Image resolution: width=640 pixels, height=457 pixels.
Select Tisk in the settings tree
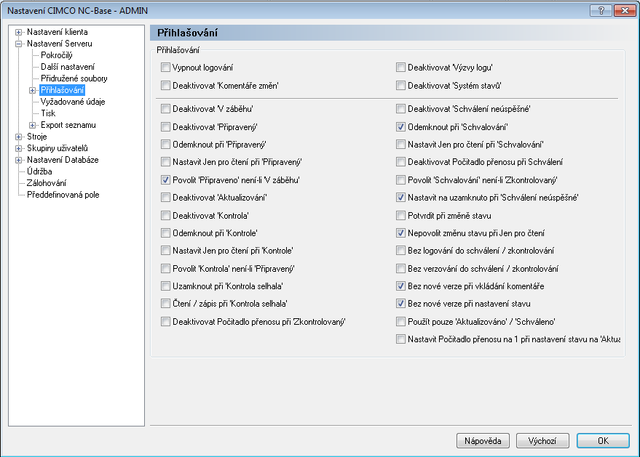point(48,113)
